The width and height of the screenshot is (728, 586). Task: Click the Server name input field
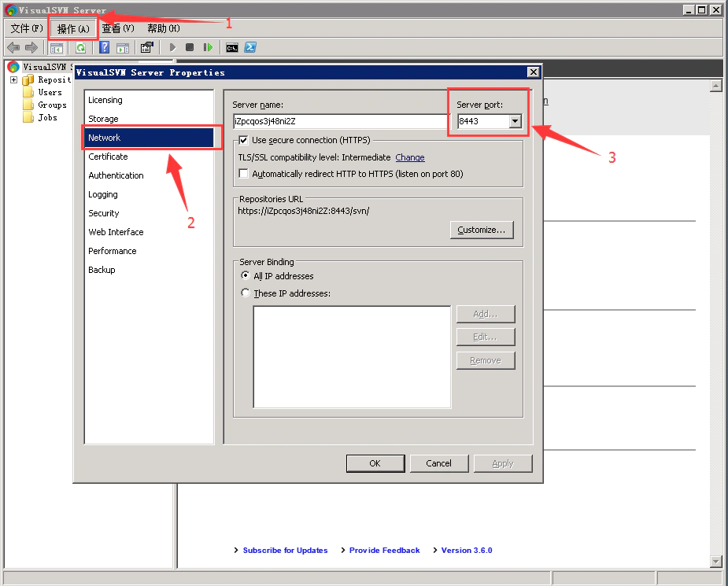tap(340, 122)
